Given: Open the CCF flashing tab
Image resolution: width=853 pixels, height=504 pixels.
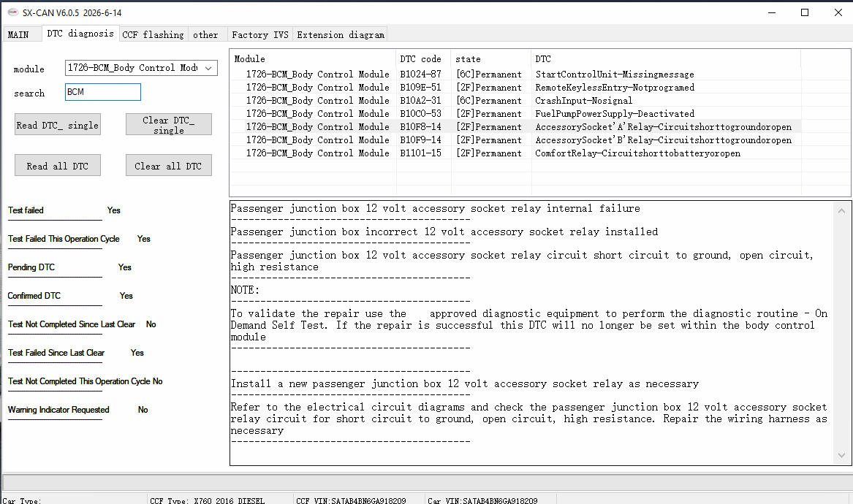Looking at the screenshot, I should (x=153, y=34).
